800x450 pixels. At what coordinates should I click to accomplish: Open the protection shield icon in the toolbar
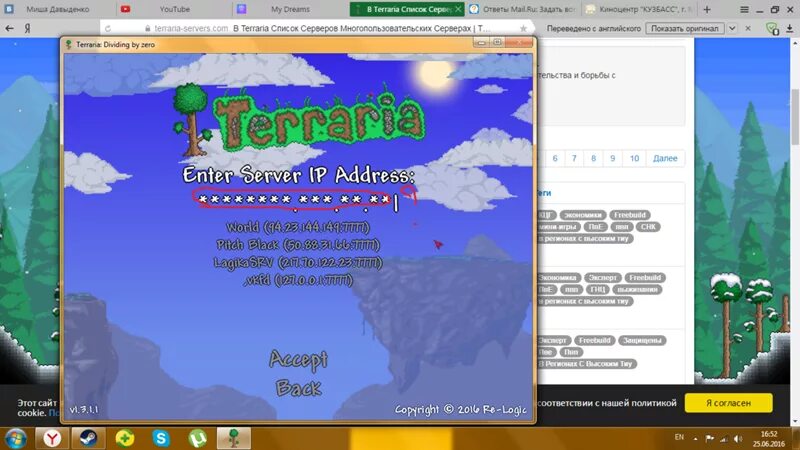click(773, 29)
